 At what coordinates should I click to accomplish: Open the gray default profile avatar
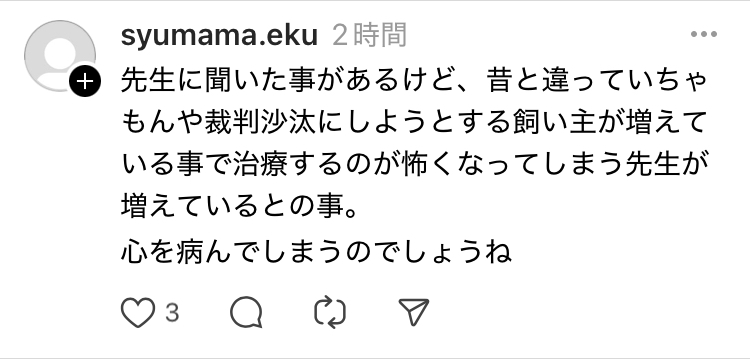coord(60,55)
